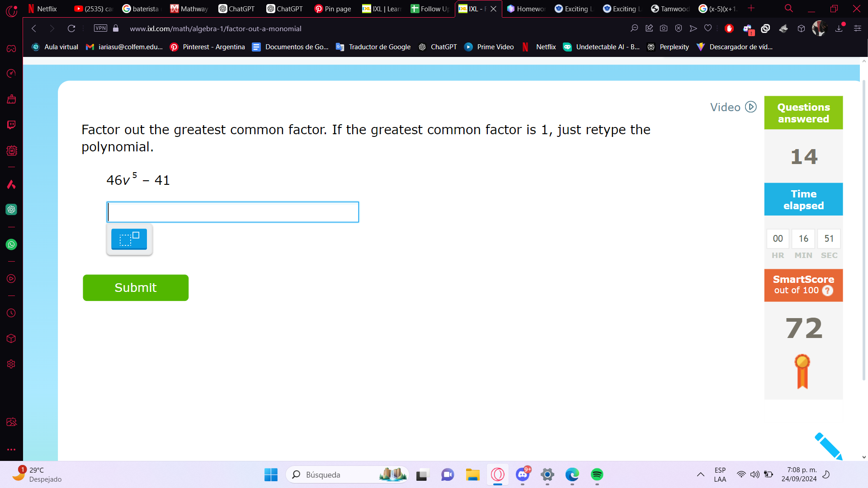The height and width of the screenshot is (488, 868).
Task: Click the Spotify icon in taskbar
Action: click(597, 474)
